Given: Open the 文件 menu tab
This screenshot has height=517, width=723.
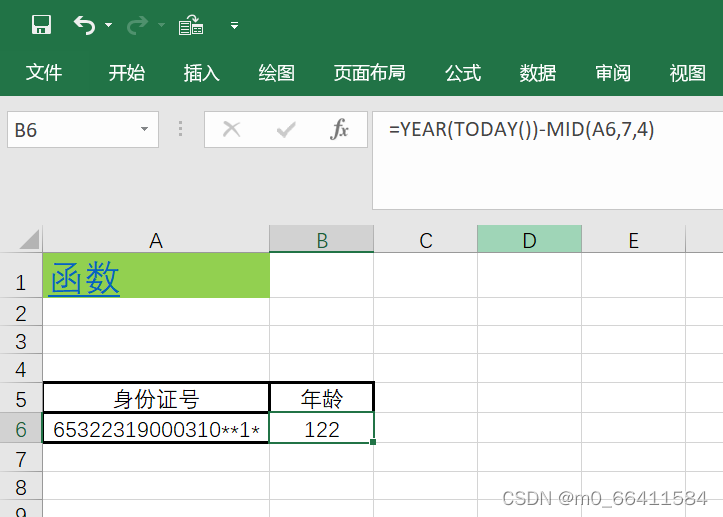Looking at the screenshot, I should [x=44, y=73].
